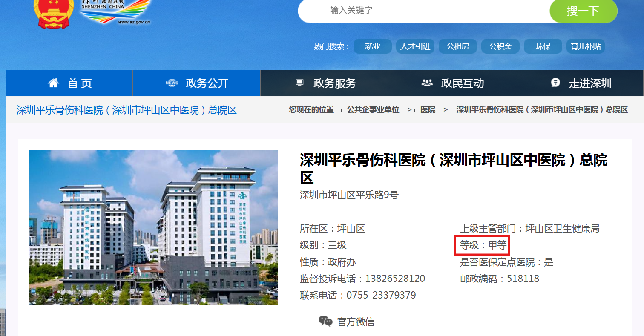644x336 pixels.
Task: Click the bold hospital name heading
Action: click(x=454, y=169)
